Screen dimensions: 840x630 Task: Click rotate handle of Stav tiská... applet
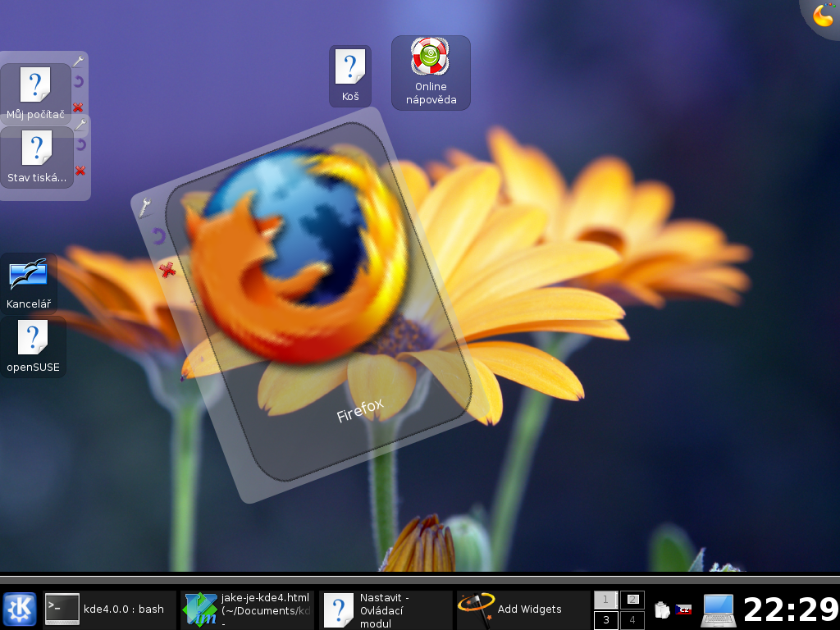[81, 144]
